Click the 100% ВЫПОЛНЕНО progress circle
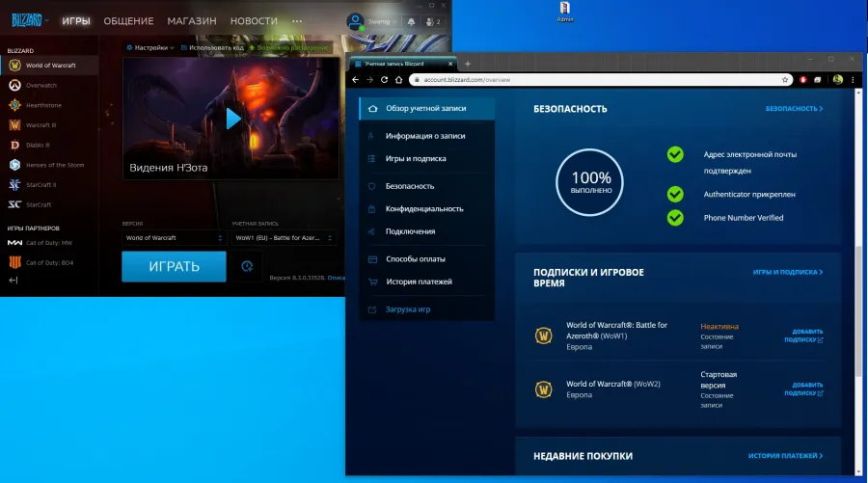Image resolution: width=868 pixels, height=483 pixels. [x=589, y=182]
